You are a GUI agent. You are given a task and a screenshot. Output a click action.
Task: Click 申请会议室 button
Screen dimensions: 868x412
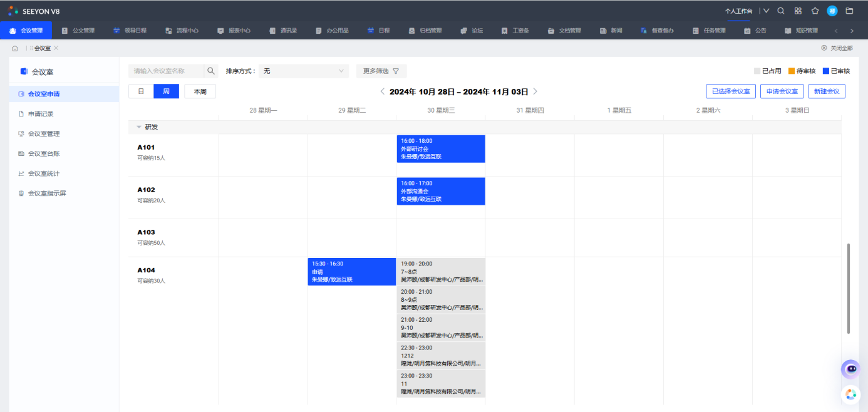point(782,91)
